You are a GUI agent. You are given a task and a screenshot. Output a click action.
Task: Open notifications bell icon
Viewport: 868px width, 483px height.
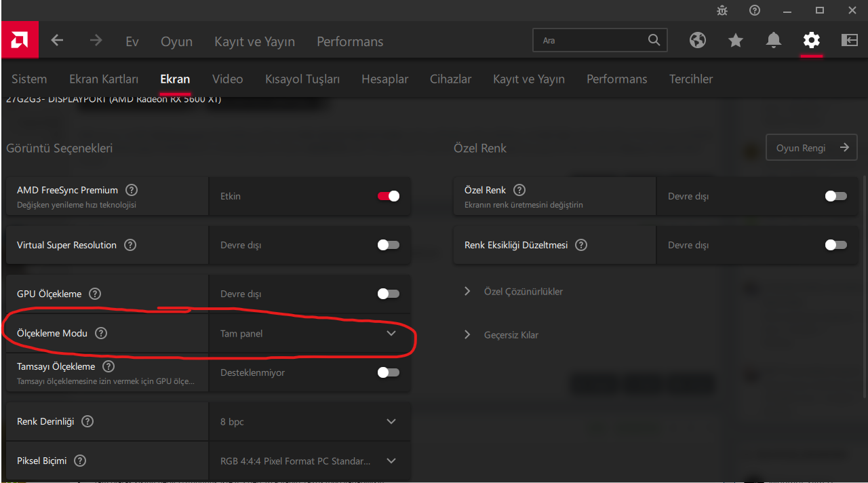pyautogui.click(x=774, y=41)
